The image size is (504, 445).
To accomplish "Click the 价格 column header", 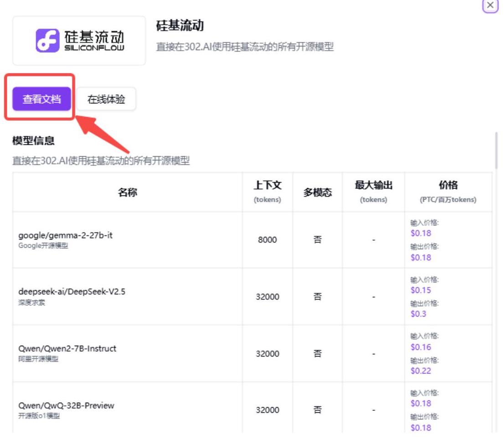I will point(448,192).
